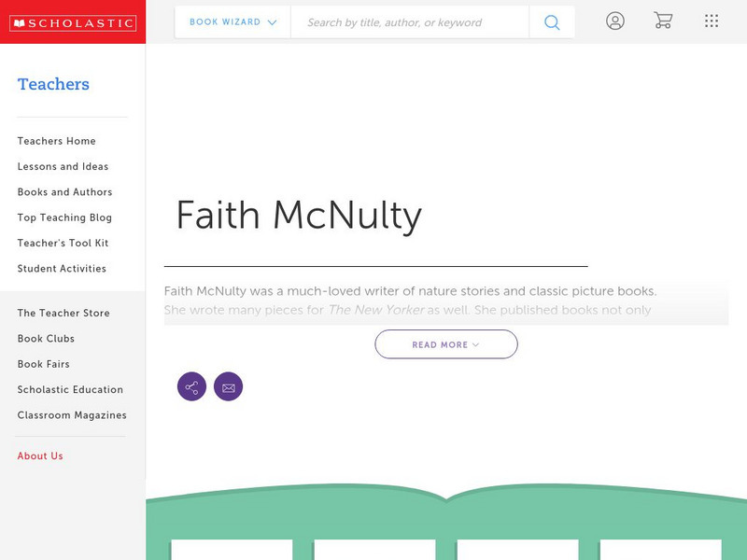The height and width of the screenshot is (560, 747).
Task: Share this author page via share icon
Action: pyautogui.click(x=191, y=385)
